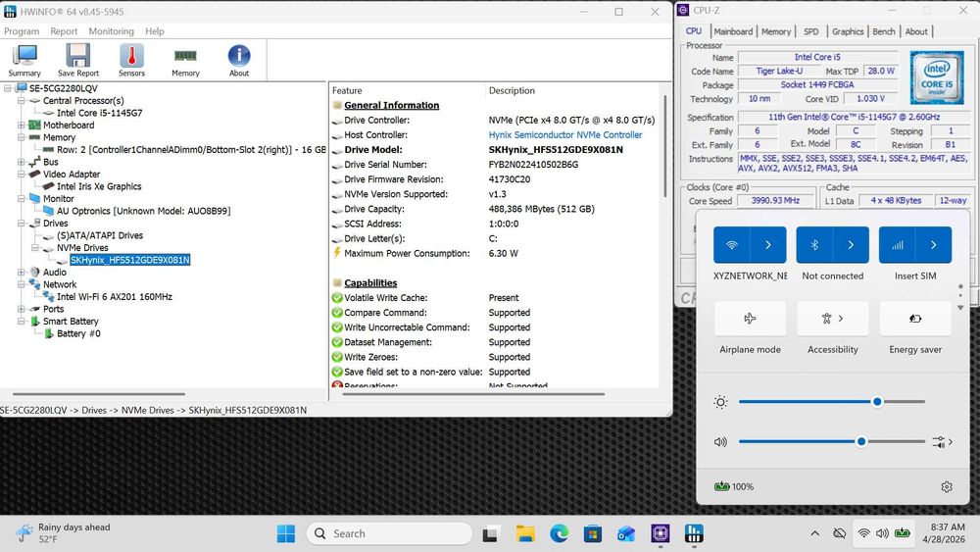Open Wi-Fi network list chevron
The height and width of the screenshot is (552, 980).
coord(768,245)
